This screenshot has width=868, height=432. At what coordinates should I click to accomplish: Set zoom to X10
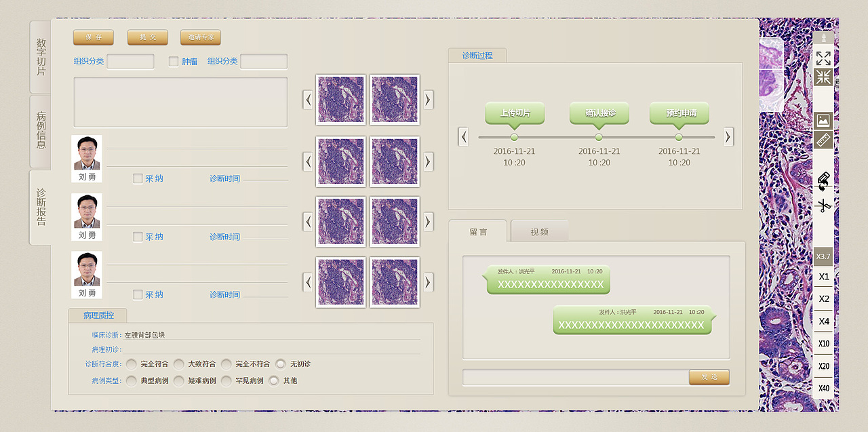tap(823, 344)
